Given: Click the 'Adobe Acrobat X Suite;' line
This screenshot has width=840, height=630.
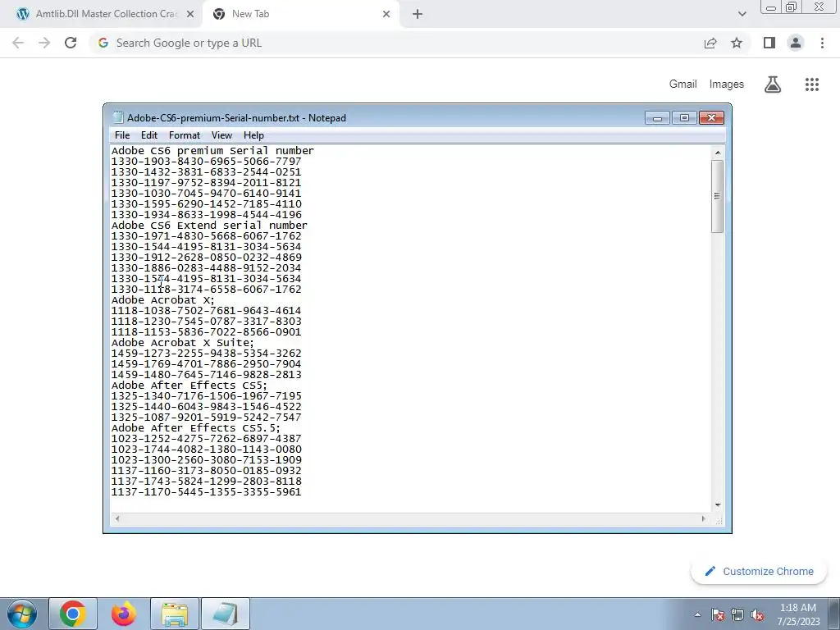Looking at the screenshot, I should 183,343.
